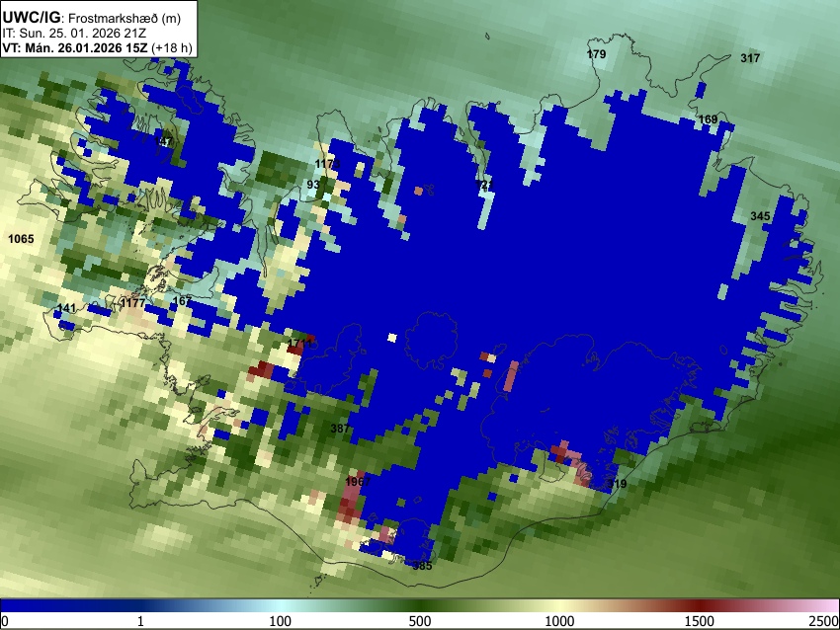Viewport: 840px width, 630px height.
Task: Click the legend label 1
Action: (x=140, y=621)
